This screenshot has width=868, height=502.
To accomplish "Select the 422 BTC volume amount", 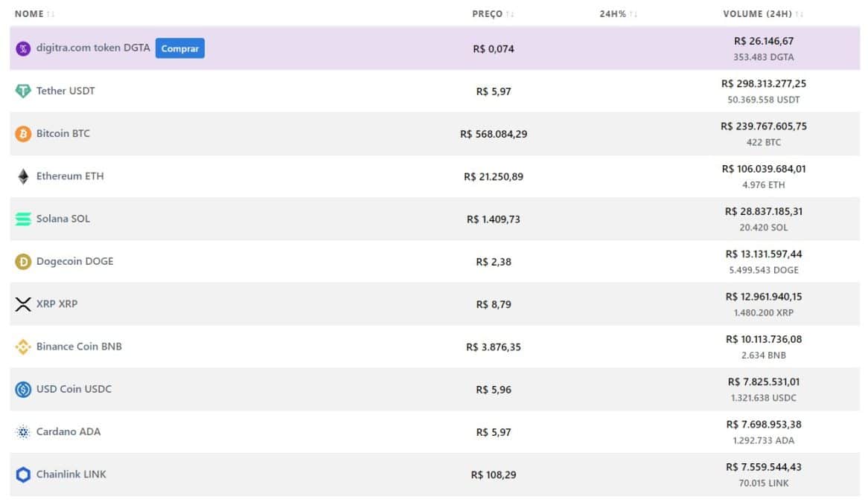I will 763,142.
